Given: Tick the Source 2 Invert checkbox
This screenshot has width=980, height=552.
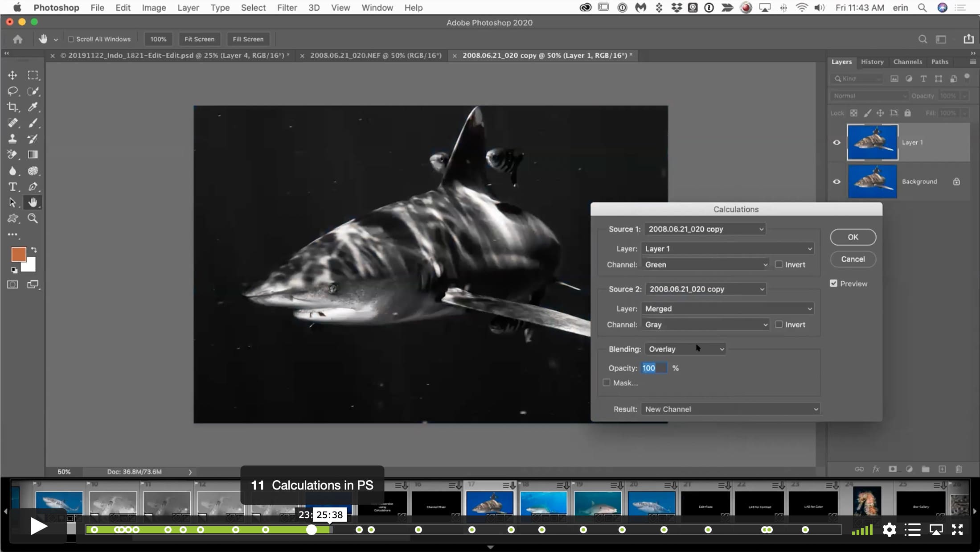Looking at the screenshot, I should [x=779, y=325].
